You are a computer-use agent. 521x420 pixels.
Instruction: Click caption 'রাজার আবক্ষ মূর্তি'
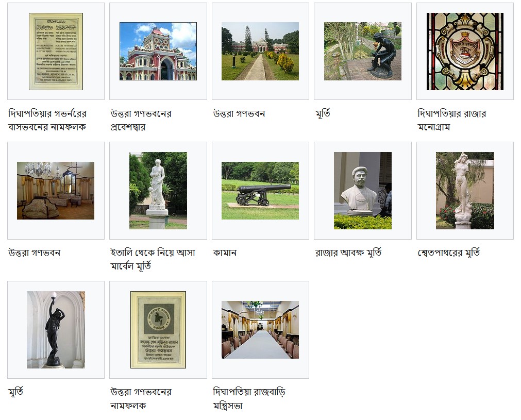point(348,253)
